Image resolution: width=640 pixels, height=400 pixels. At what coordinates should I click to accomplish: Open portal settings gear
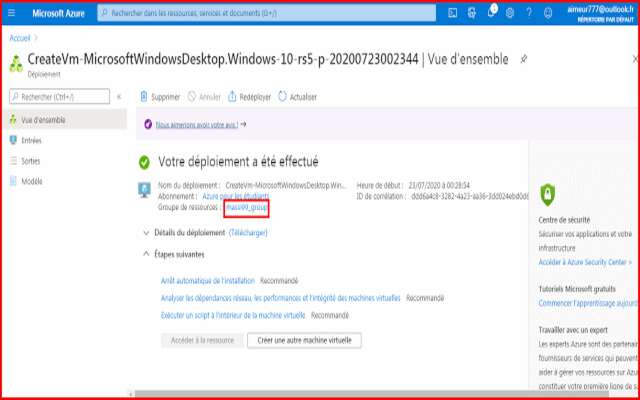[509, 13]
